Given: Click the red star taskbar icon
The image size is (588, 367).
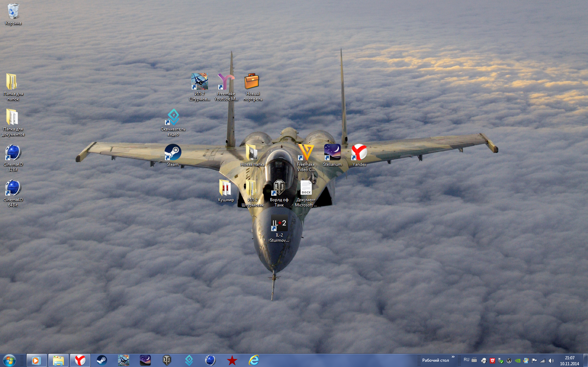Looking at the screenshot, I should [232, 360].
